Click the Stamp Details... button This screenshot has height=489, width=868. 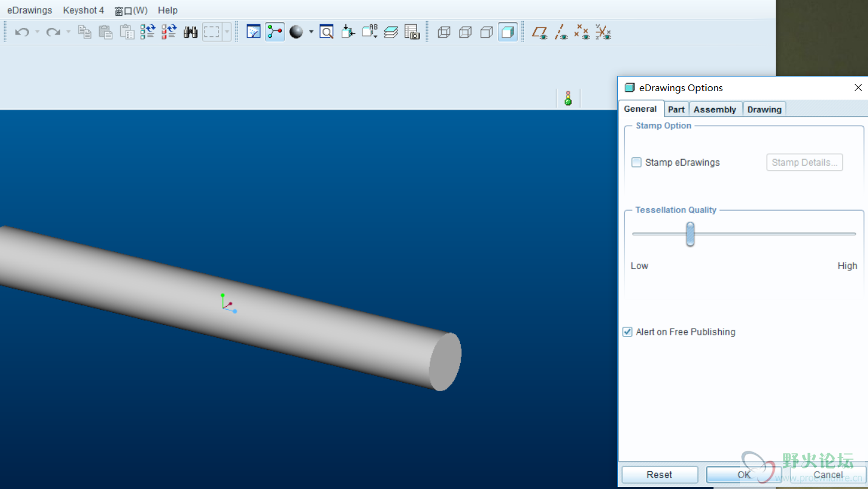(x=804, y=162)
